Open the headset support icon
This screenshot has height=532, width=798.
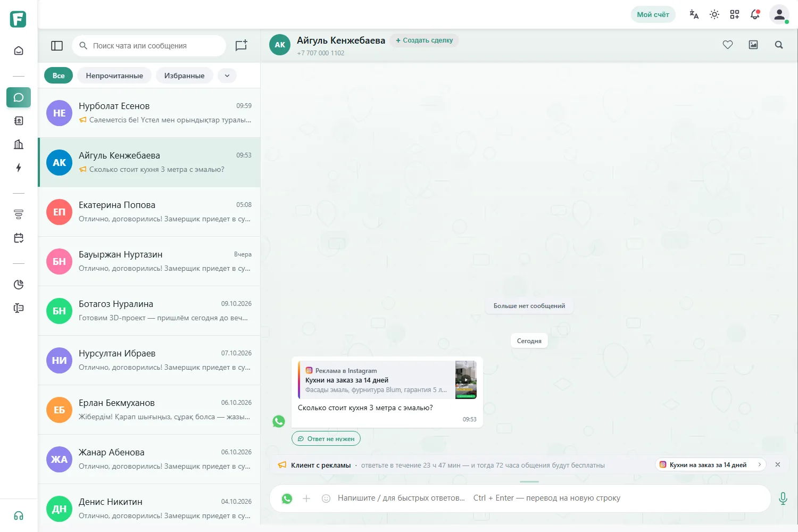tap(19, 516)
